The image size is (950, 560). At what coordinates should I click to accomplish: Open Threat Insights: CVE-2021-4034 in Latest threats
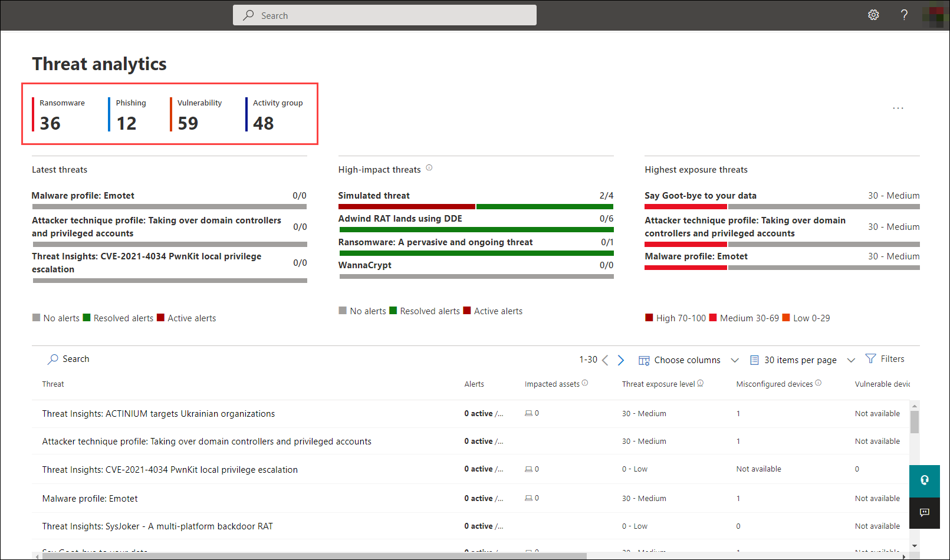click(147, 263)
